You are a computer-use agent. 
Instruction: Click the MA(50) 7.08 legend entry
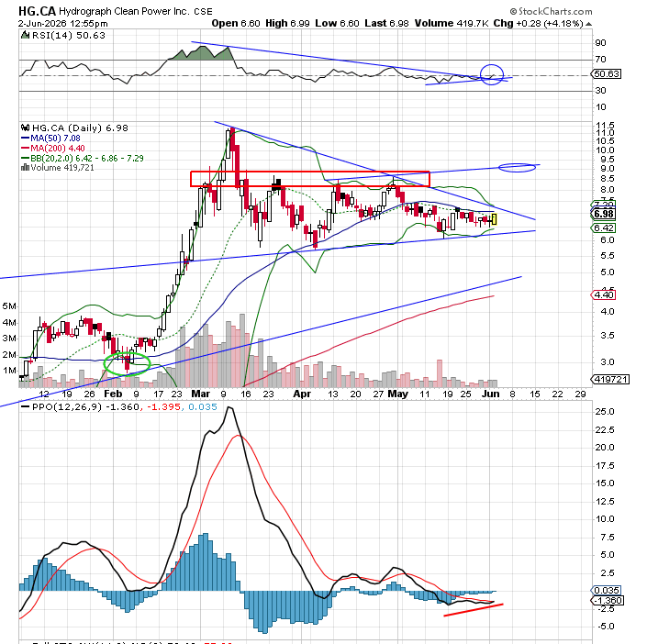[50, 139]
